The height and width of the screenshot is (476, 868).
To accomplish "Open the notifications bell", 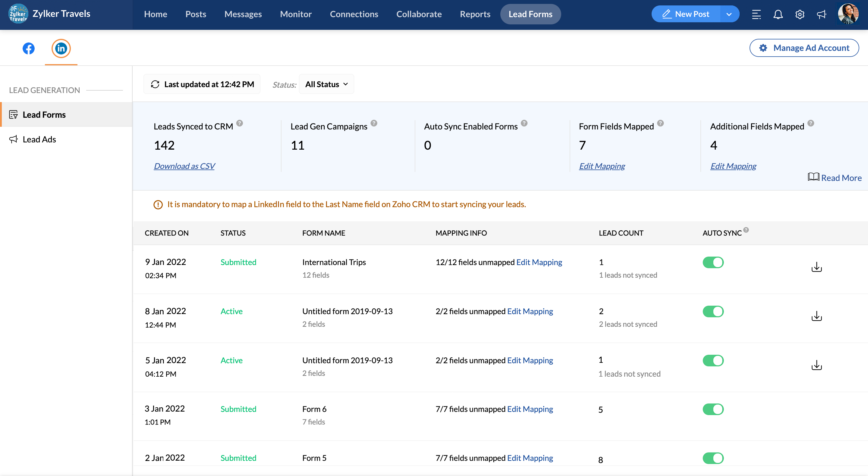I will click(778, 14).
